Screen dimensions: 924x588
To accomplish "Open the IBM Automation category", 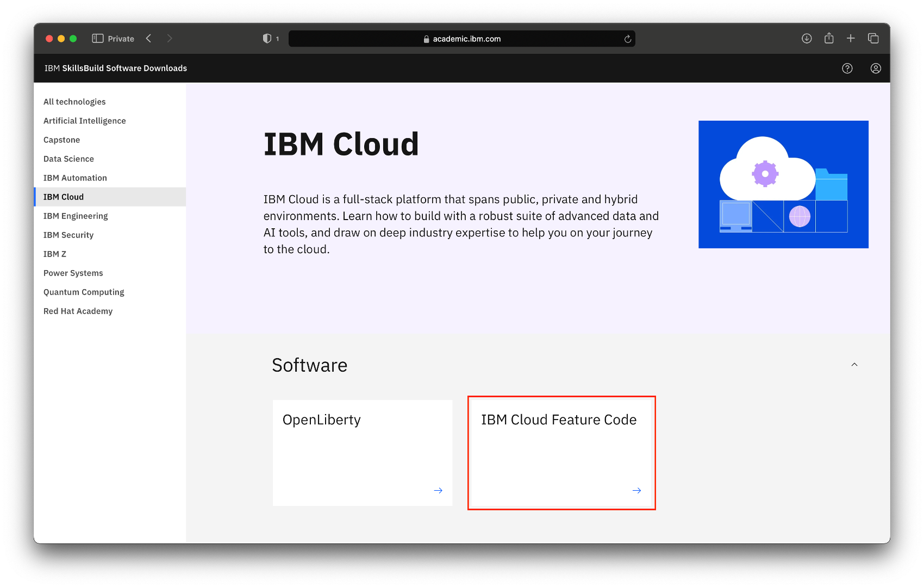I will point(110,178).
